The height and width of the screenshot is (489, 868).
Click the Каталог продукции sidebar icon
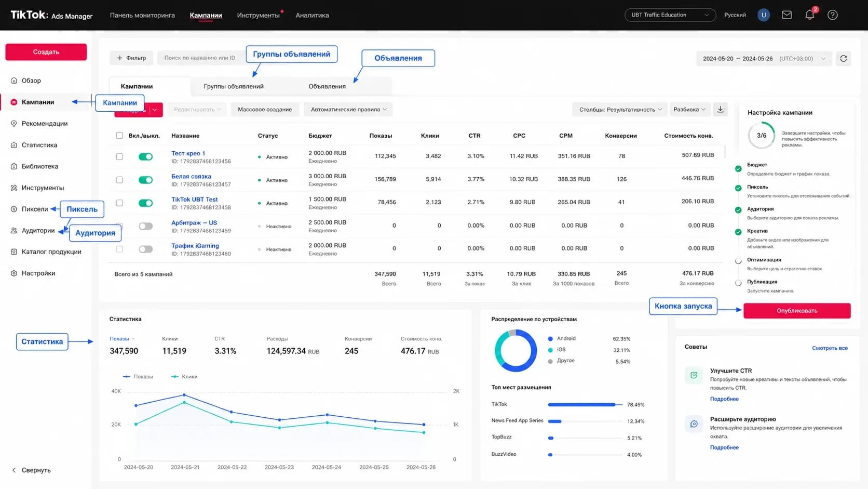14,252
